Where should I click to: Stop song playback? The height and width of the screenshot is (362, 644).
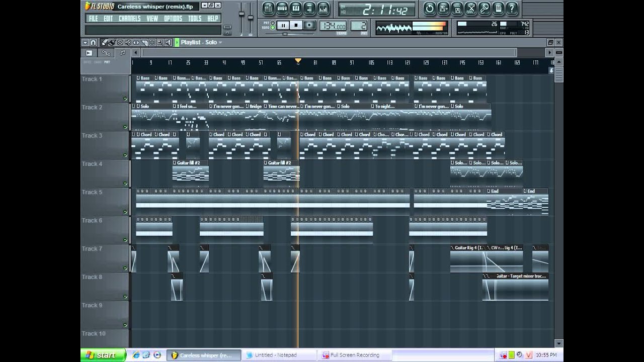(x=296, y=25)
